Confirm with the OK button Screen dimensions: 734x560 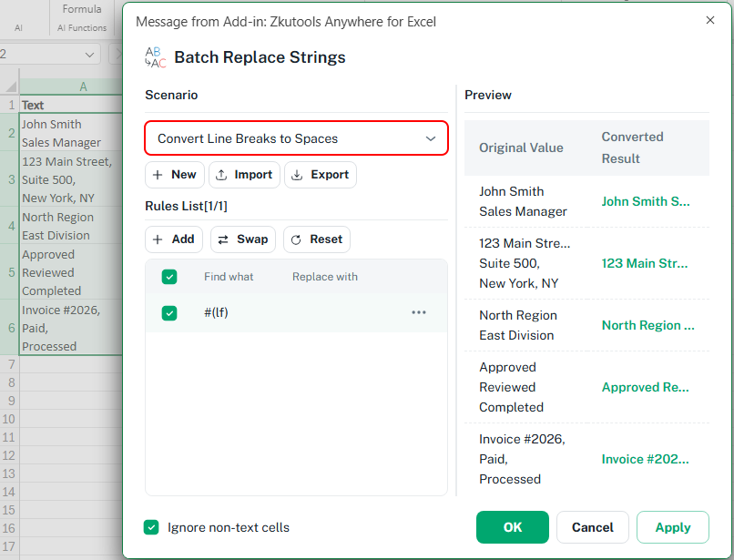click(x=513, y=527)
